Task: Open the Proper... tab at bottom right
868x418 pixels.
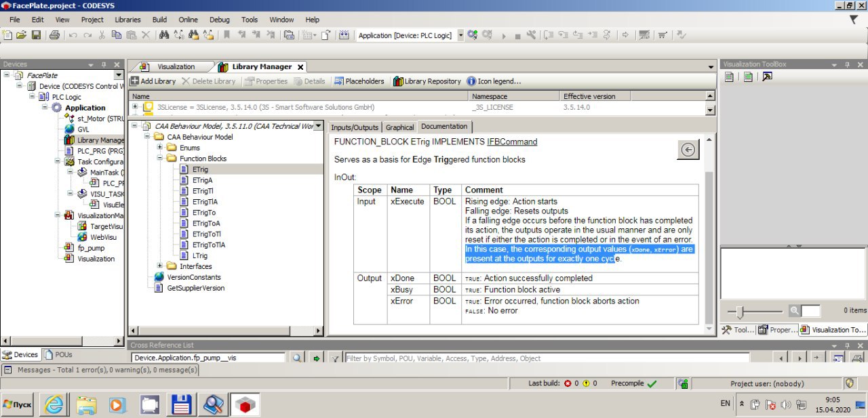Action: [x=777, y=330]
